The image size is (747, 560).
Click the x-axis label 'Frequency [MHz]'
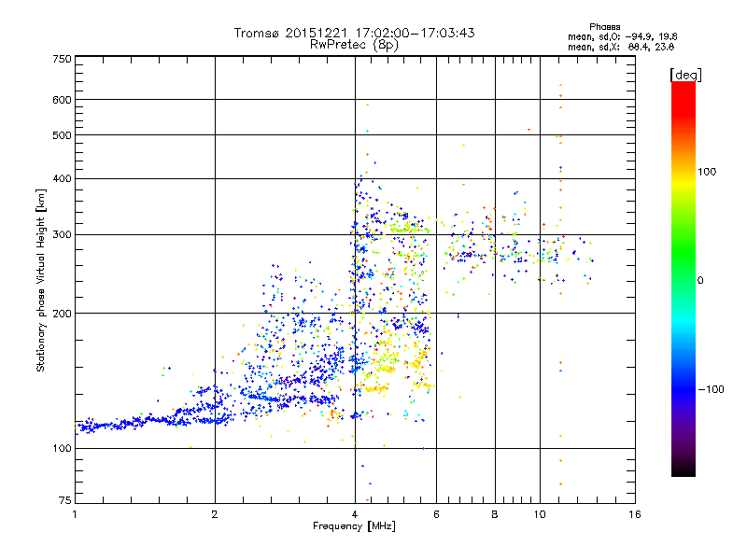click(x=354, y=526)
